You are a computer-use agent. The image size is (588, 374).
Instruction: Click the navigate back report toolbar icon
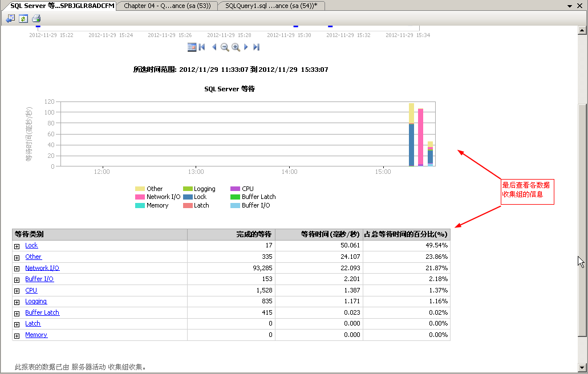pyautogui.click(x=10, y=18)
